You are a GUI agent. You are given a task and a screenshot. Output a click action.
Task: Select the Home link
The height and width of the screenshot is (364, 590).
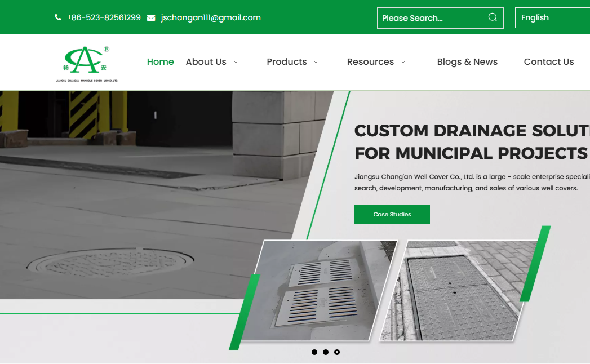pyautogui.click(x=160, y=62)
